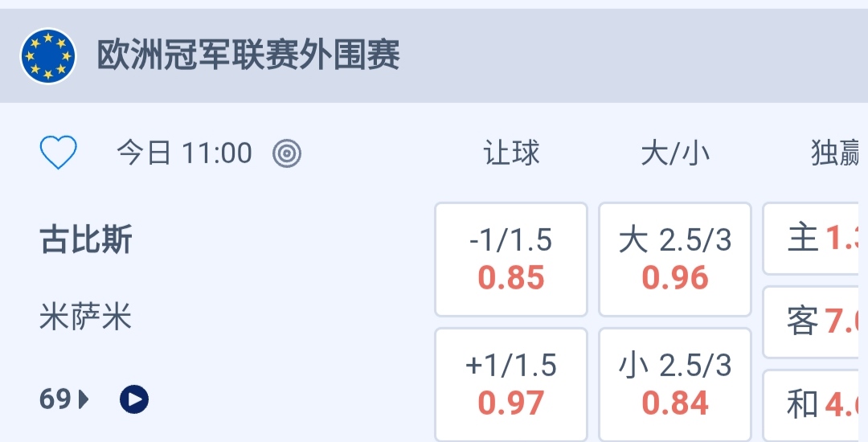Pick the +1/1.5 handicap at 0.97
The width and height of the screenshot is (868, 442).
511,384
